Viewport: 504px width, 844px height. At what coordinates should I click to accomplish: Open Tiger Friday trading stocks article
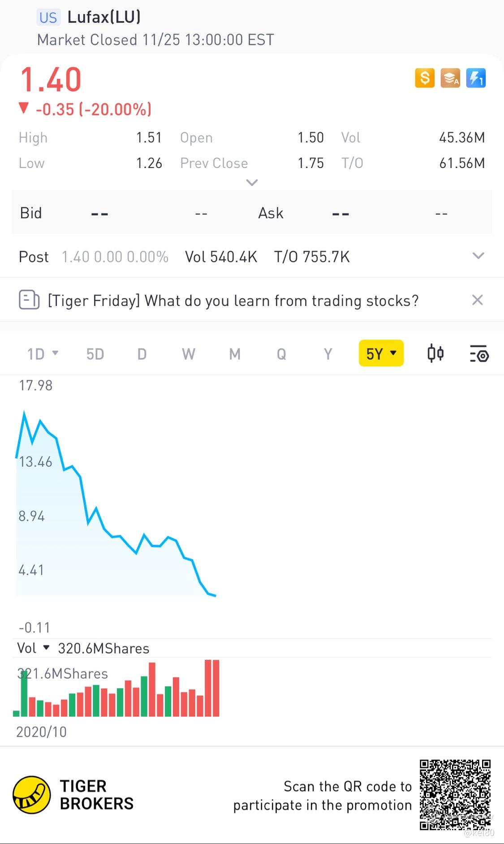pos(233,300)
